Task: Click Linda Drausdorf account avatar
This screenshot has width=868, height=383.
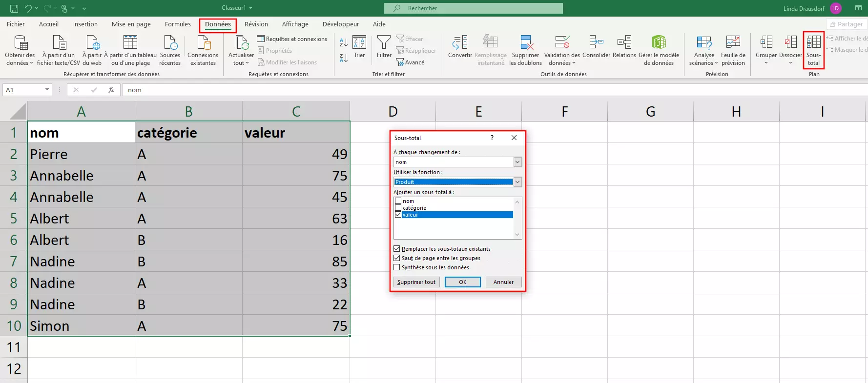Action: coord(836,8)
